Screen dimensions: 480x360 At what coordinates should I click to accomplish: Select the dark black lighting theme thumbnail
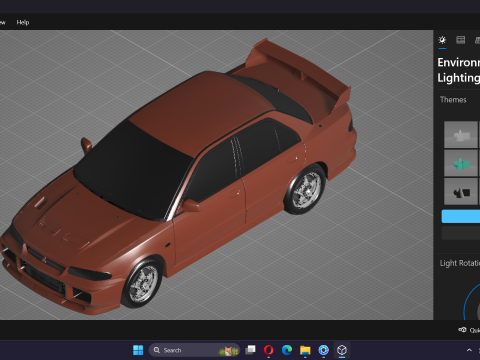461,191
